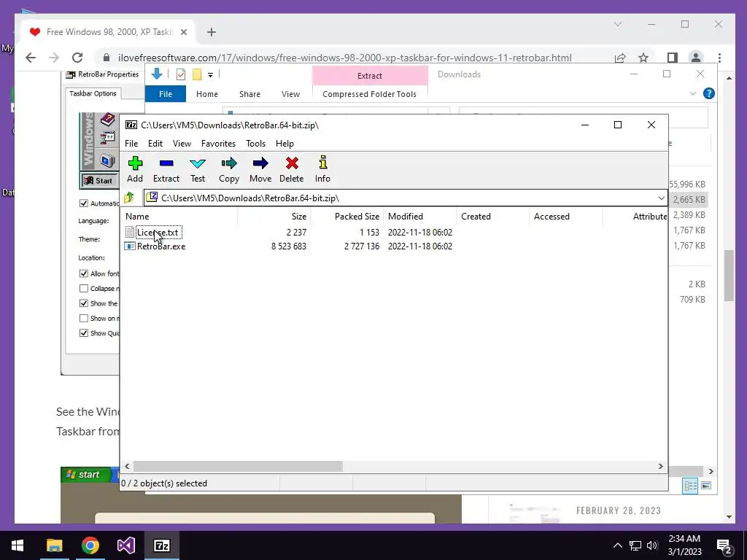This screenshot has width=747, height=560.
Task: Click the Taskbar Options tab in RetroBar Properties
Action: click(x=93, y=93)
